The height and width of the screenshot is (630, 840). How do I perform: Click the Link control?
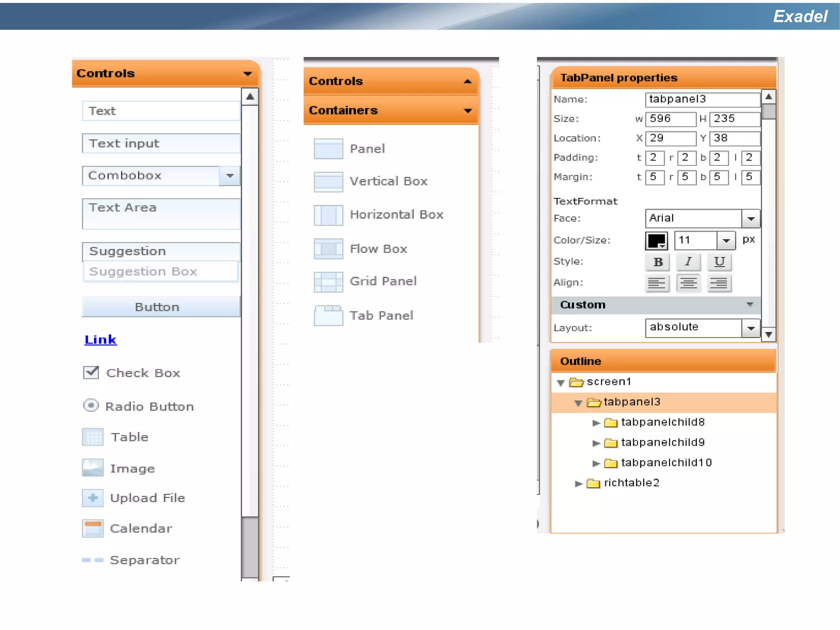click(100, 339)
